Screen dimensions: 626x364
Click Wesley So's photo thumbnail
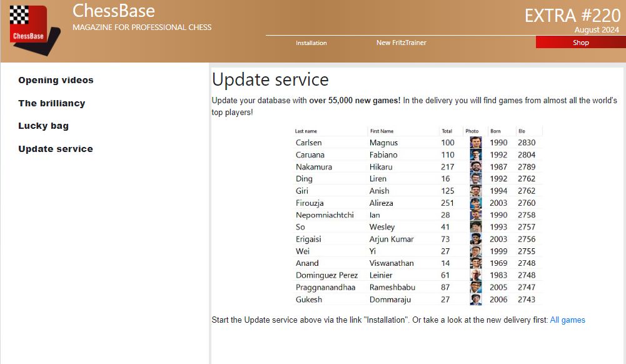coord(475,226)
